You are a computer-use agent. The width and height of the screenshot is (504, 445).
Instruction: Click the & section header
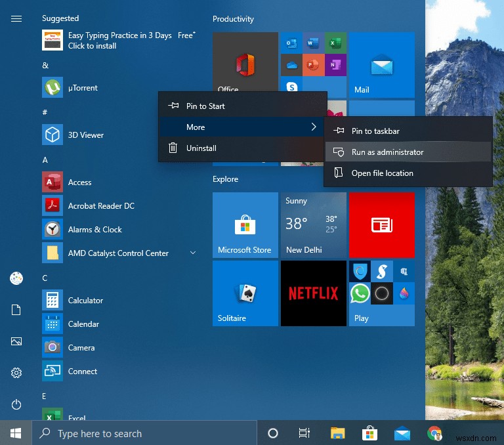(45, 65)
